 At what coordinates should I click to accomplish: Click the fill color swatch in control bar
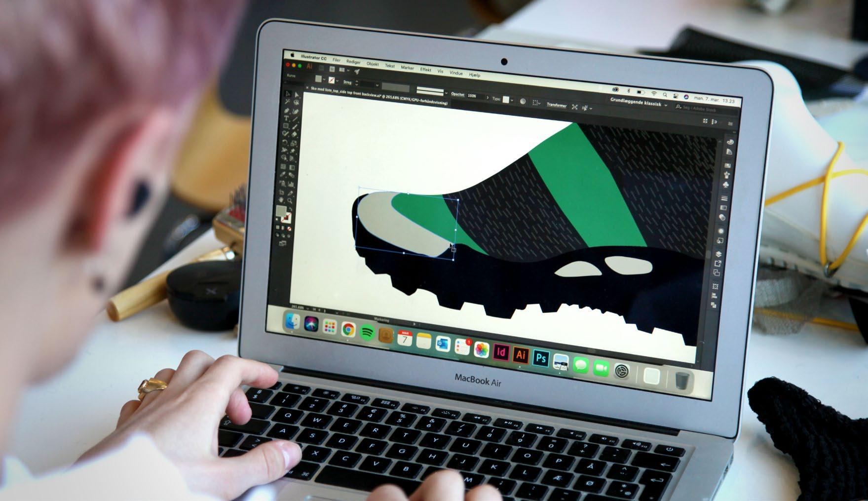[x=318, y=79]
